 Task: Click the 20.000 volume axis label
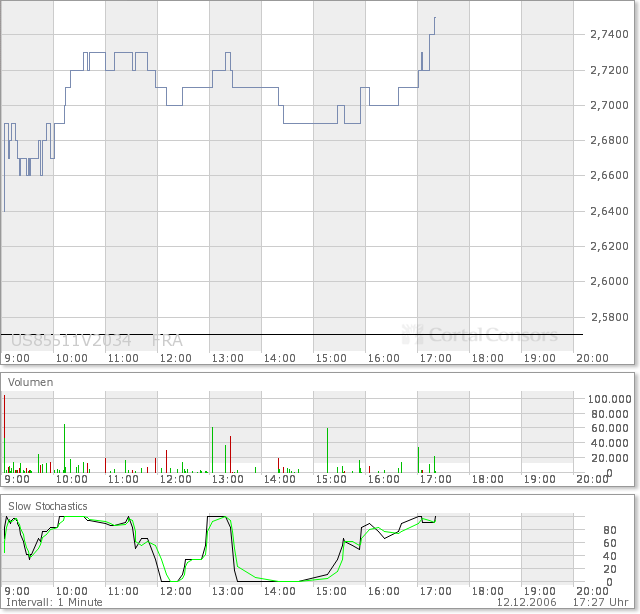pyautogui.click(x=610, y=458)
